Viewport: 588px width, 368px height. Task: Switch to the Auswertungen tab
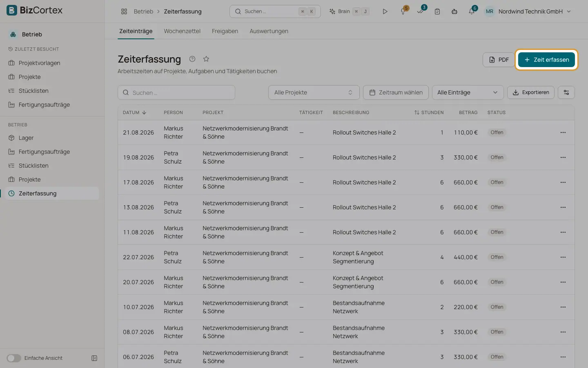pos(269,31)
